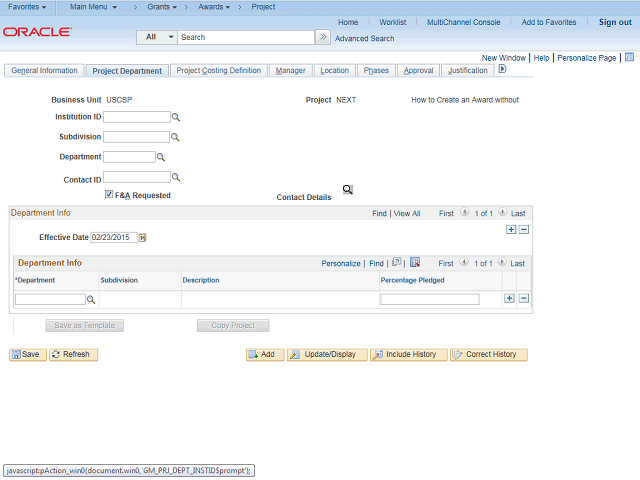
Task: Remove the Department Info grid row
Action: point(524,298)
